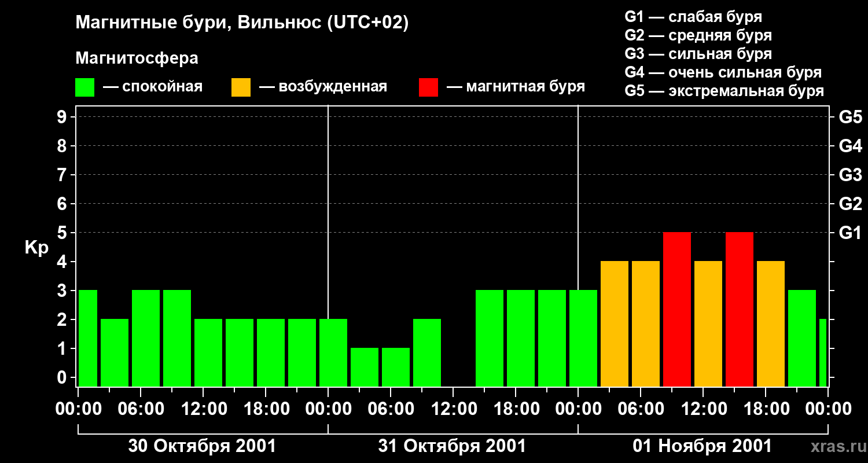Click the rightmost '00:00' time label
868x463 pixels.
[828, 409]
